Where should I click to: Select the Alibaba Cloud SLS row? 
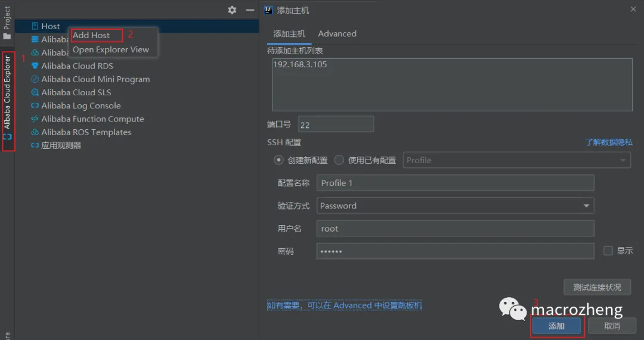pos(137,92)
